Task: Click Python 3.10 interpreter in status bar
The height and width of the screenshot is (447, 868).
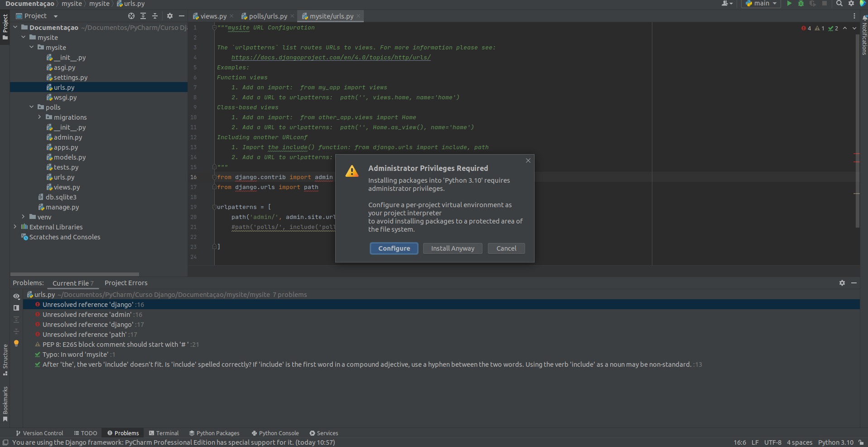Action: [835, 442]
